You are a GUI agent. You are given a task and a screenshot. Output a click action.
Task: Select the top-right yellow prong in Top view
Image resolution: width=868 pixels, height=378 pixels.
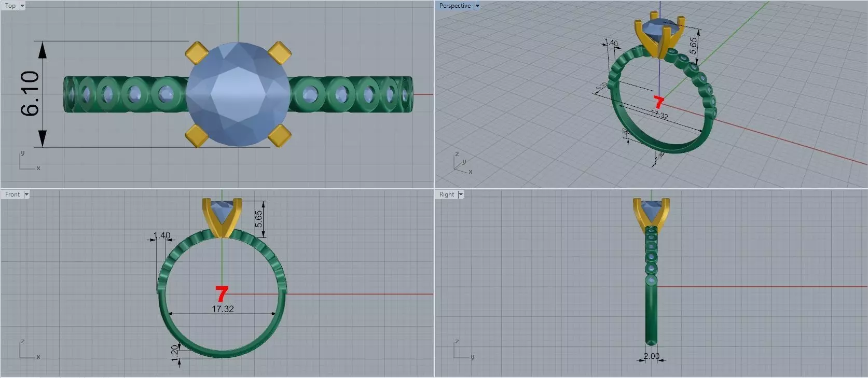point(279,53)
